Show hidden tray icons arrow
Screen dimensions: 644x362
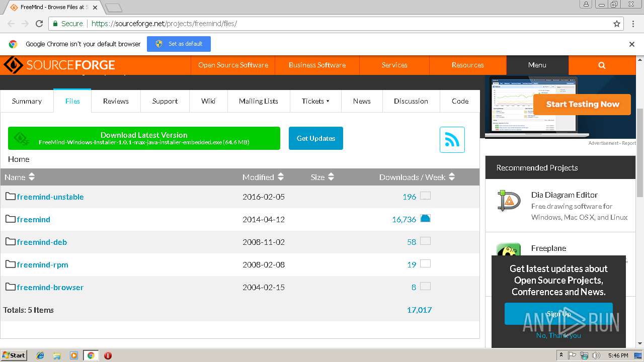[561, 355]
